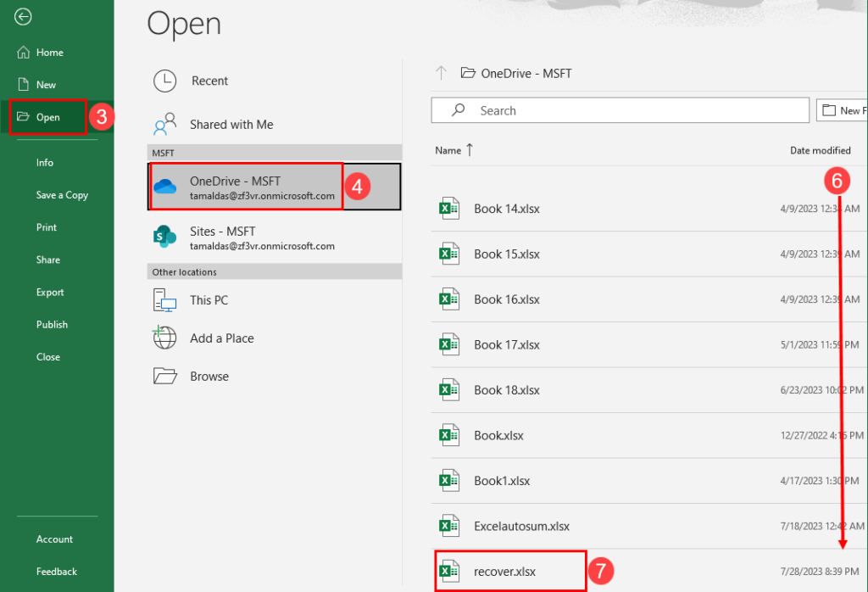Click the Shared with Me people icon
This screenshot has width=868, height=592.
tap(165, 124)
